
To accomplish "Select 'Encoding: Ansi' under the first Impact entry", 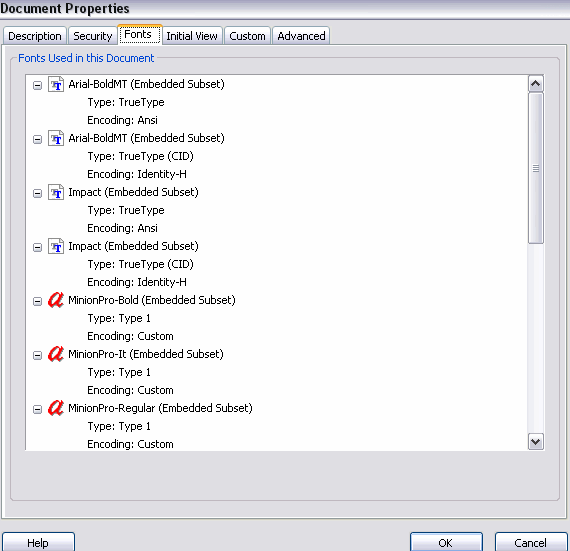I will click(x=123, y=228).
